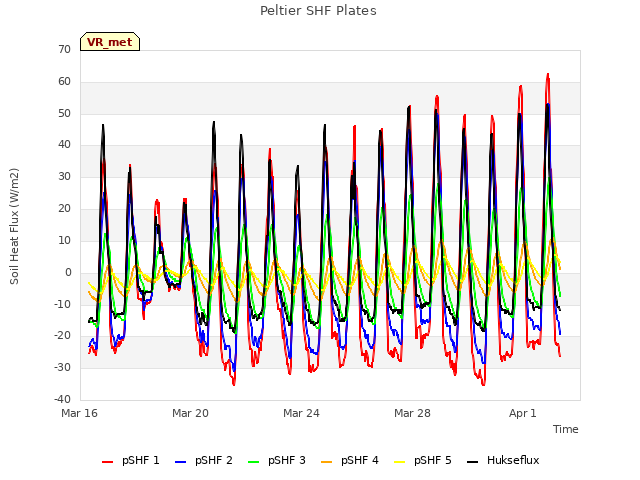Click the 60 y-axis tick label
640x480 pixels.
[x=64, y=82]
